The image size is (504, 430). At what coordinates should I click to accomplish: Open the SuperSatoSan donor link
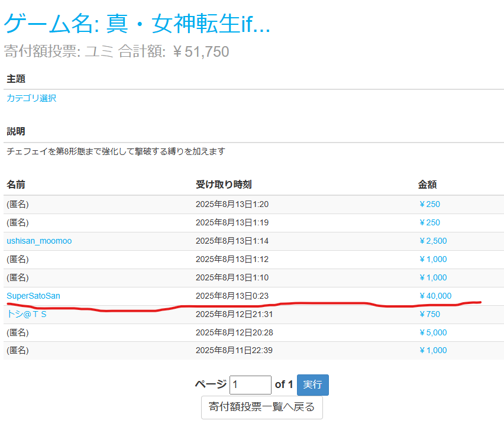click(x=33, y=296)
